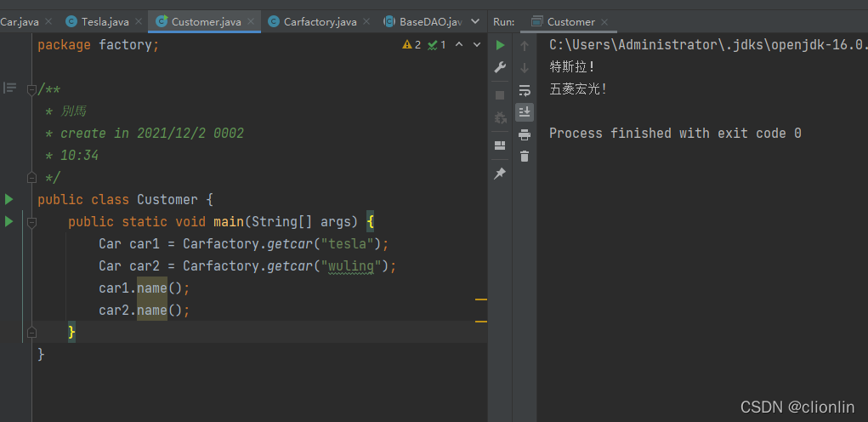
Task: Rerun the Customer program with green play button
Action: tap(501, 45)
